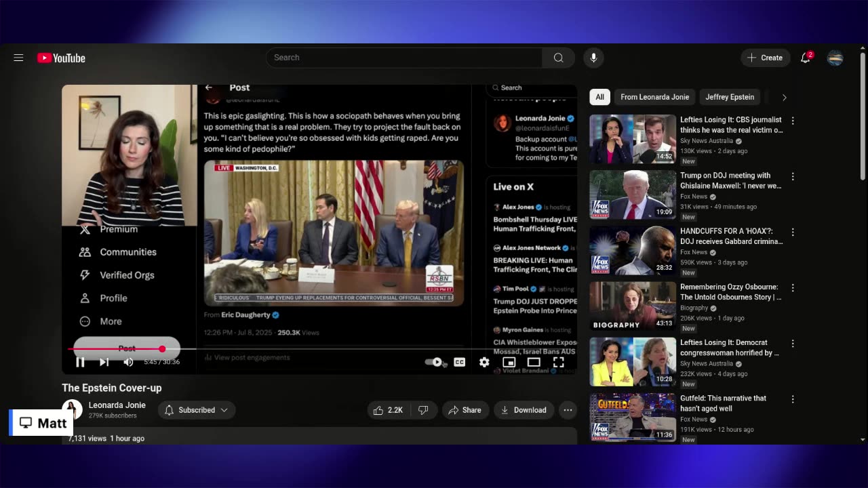This screenshot has height=488, width=868.
Task: Mute the video volume
Action: 128,362
